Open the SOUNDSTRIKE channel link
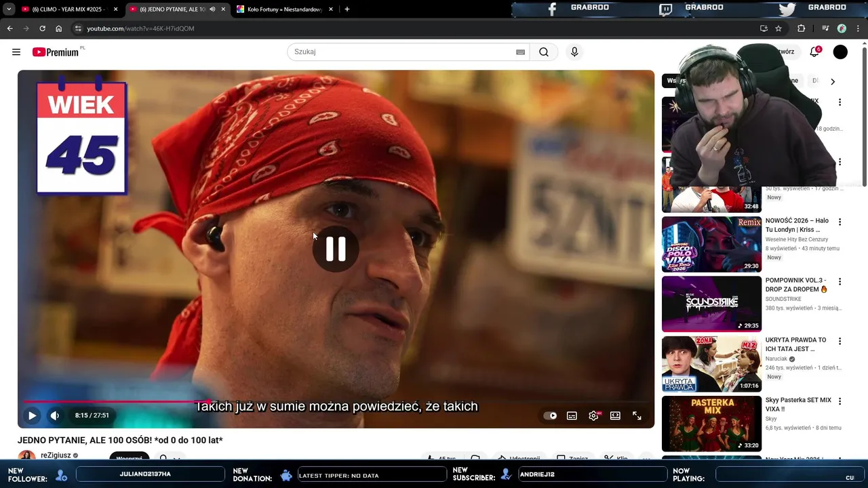 (x=783, y=299)
